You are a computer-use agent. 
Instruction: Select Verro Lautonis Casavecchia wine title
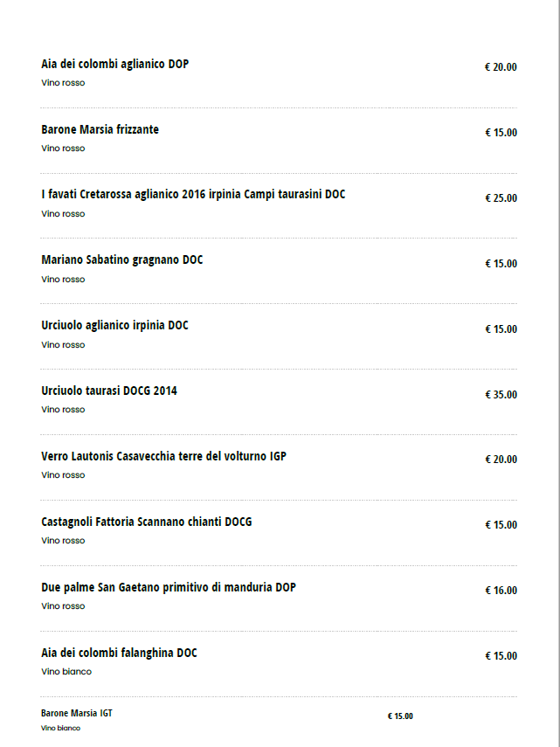point(163,456)
